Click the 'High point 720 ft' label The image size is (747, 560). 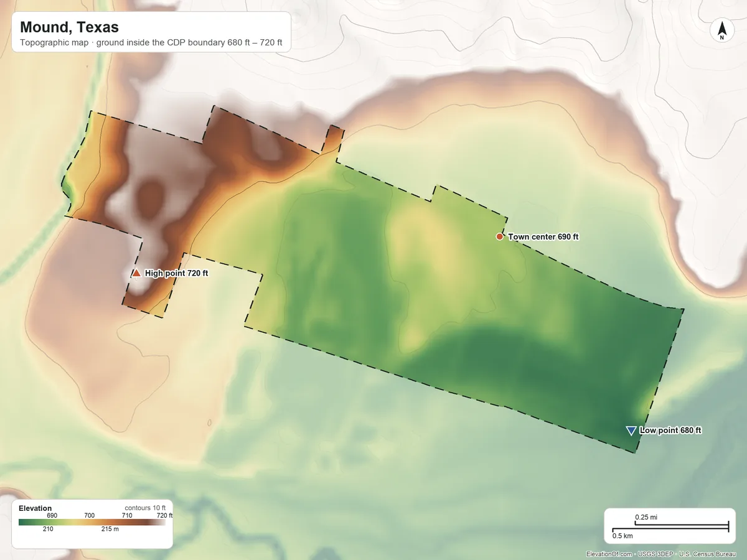[177, 273]
